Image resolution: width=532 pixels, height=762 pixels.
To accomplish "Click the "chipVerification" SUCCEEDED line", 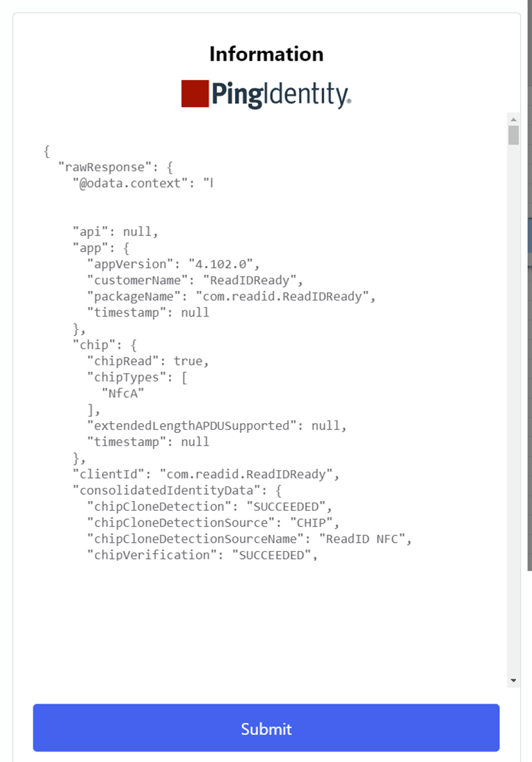I will coord(202,555).
